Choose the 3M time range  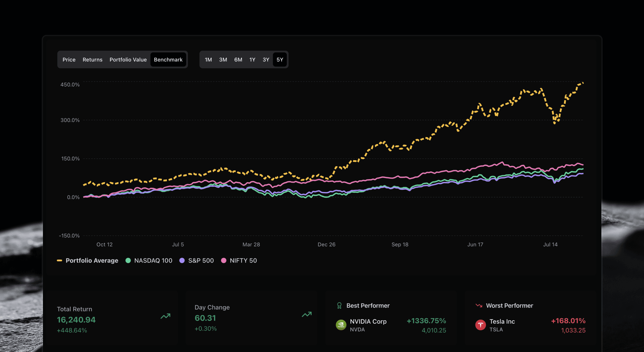(x=223, y=60)
